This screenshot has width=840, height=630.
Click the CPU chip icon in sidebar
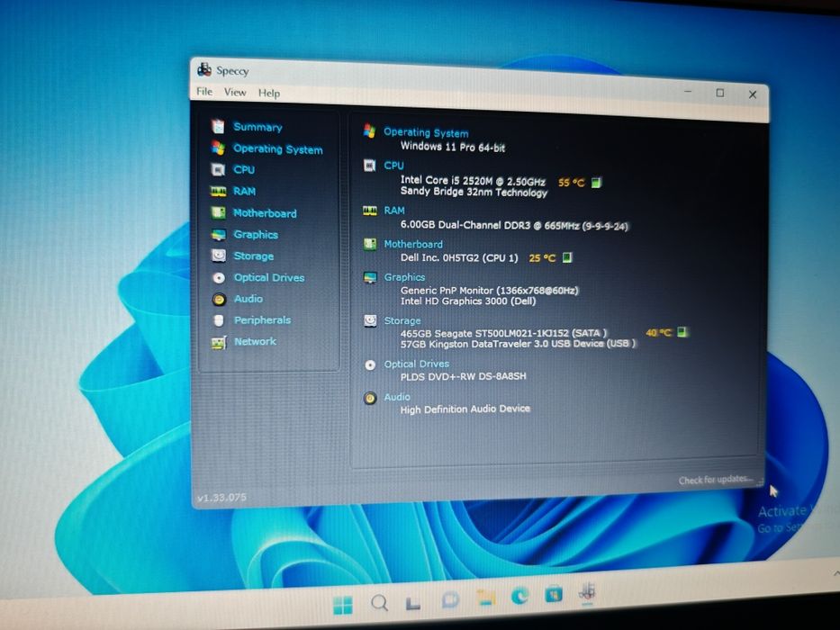click(218, 170)
